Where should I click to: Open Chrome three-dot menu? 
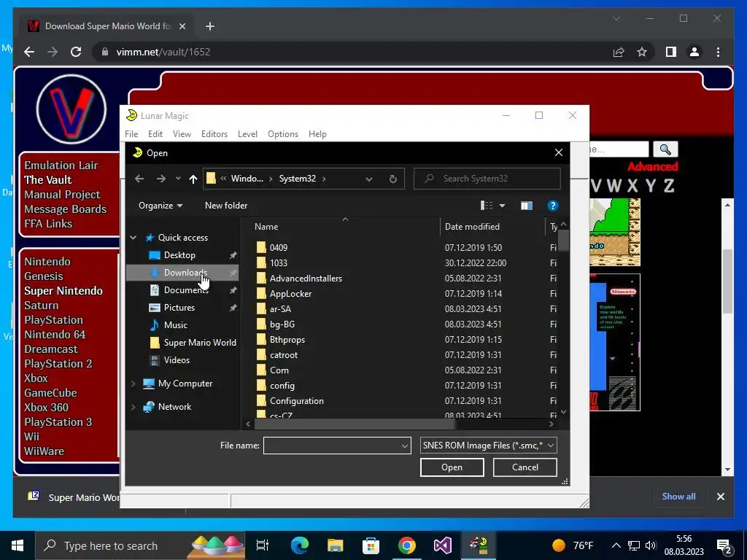[718, 52]
